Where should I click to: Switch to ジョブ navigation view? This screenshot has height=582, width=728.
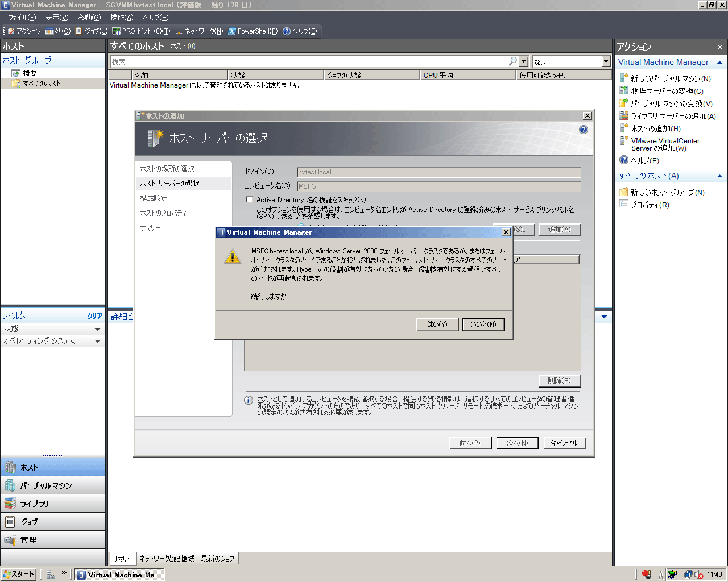click(53, 522)
